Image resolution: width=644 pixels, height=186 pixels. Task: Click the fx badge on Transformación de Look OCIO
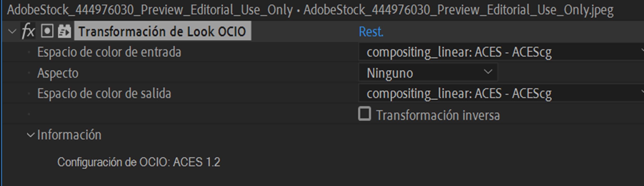tap(28, 31)
